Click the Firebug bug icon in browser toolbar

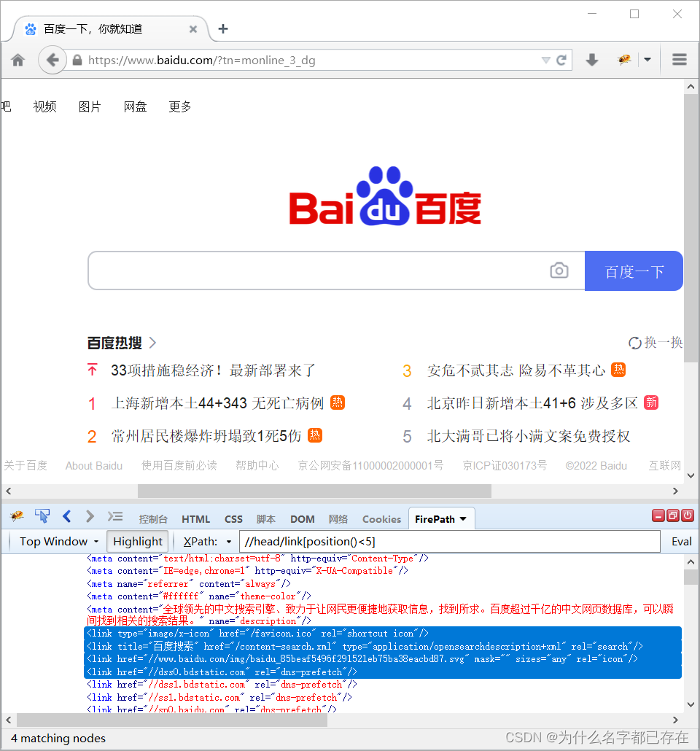pyautogui.click(x=624, y=60)
